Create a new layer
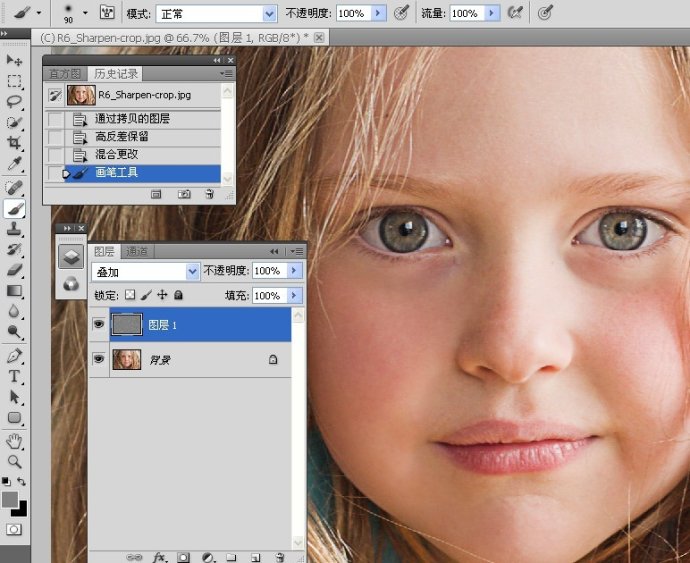This screenshot has height=563, width=690. (256, 557)
